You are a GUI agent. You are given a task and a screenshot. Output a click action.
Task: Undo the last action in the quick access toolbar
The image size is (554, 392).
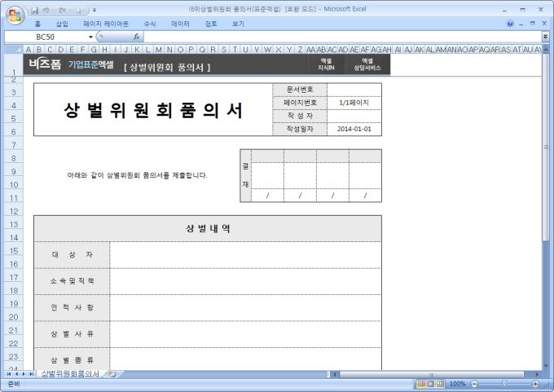[x=46, y=11]
